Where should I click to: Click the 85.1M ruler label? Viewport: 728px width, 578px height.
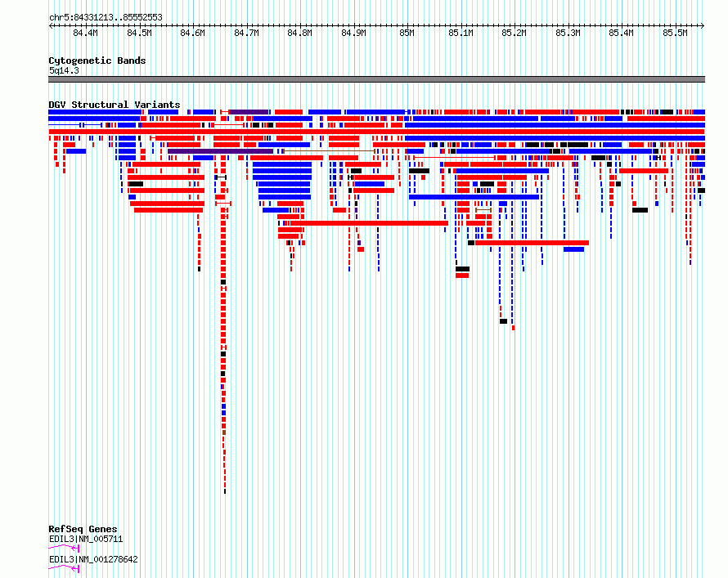[461, 33]
